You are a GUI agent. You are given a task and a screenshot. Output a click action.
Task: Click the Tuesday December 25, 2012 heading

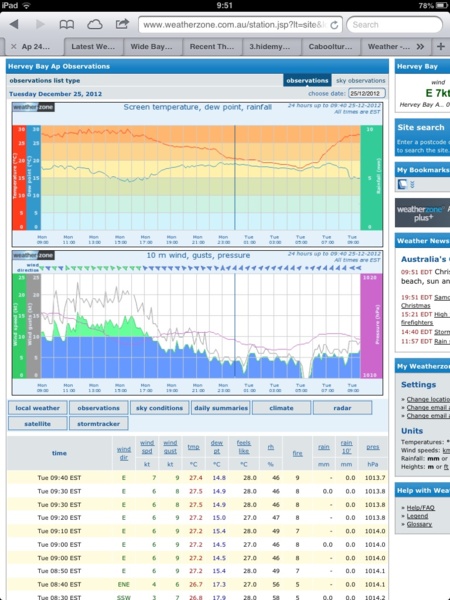(55, 94)
